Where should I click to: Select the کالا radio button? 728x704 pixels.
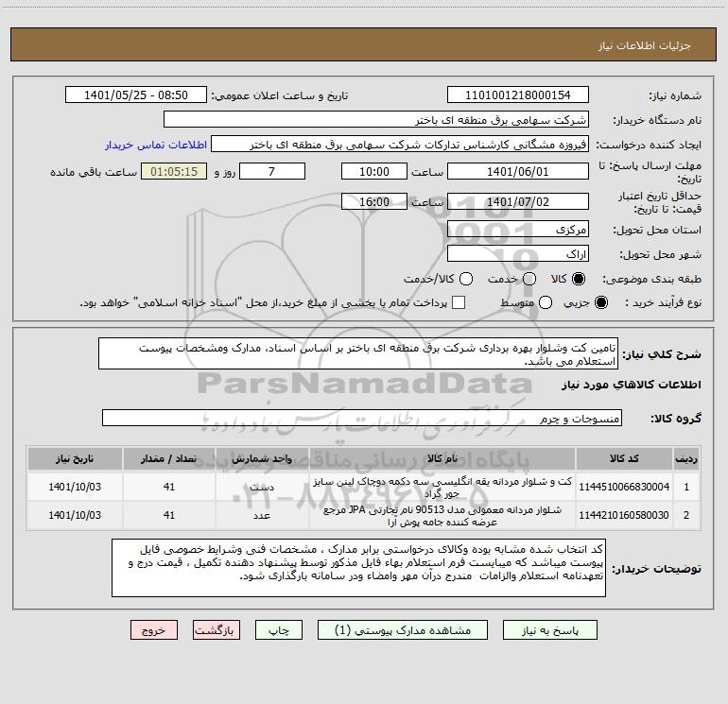click(579, 279)
